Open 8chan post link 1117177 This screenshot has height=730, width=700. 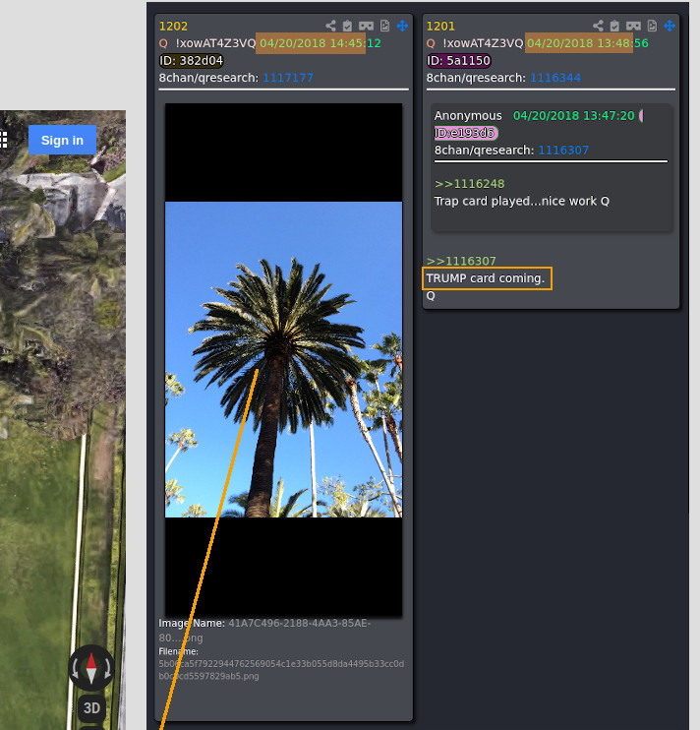coord(288,78)
